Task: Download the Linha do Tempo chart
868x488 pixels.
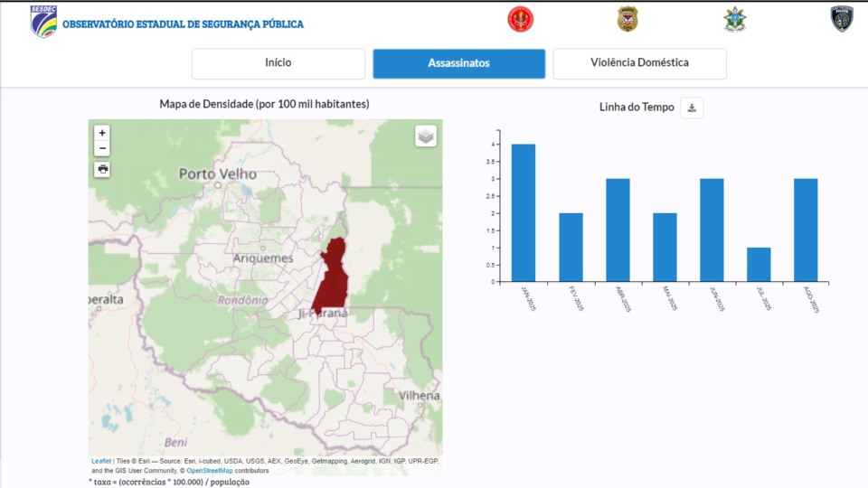Action: coord(692,108)
